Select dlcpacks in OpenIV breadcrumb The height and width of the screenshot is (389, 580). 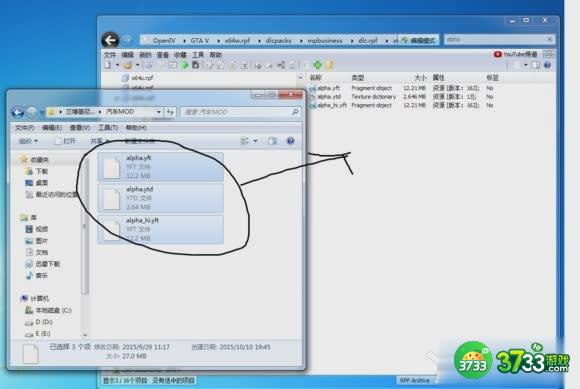pos(278,40)
